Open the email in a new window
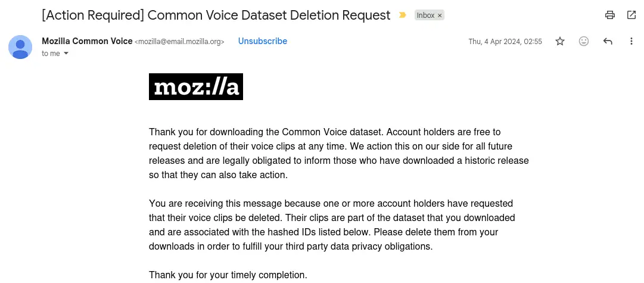 [x=631, y=15]
